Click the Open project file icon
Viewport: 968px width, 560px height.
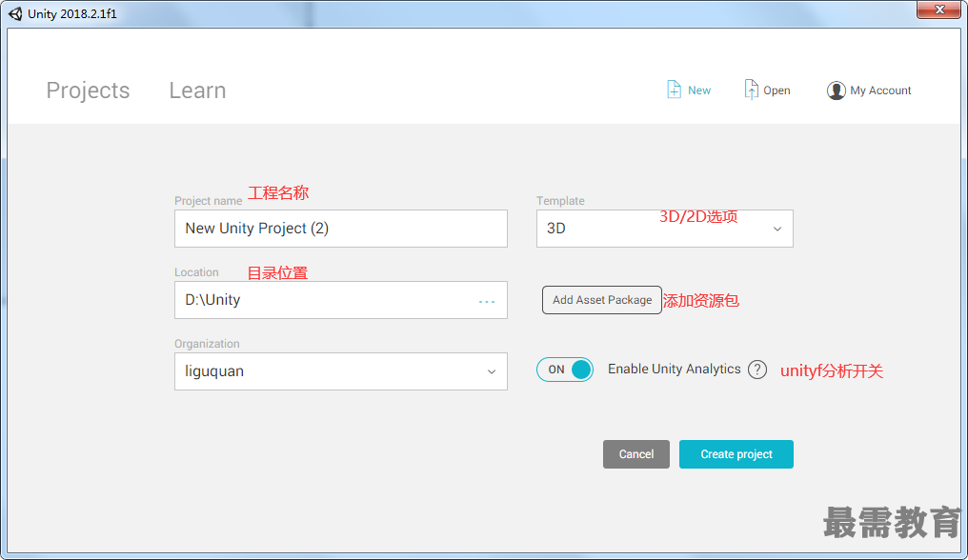click(x=751, y=90)
